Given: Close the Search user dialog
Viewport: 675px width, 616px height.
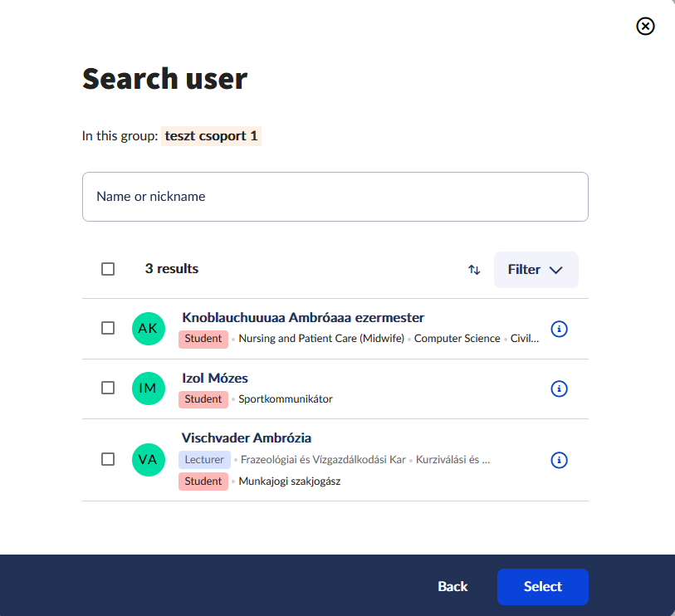Looking at the screenshot, I should tap(645, 27).
